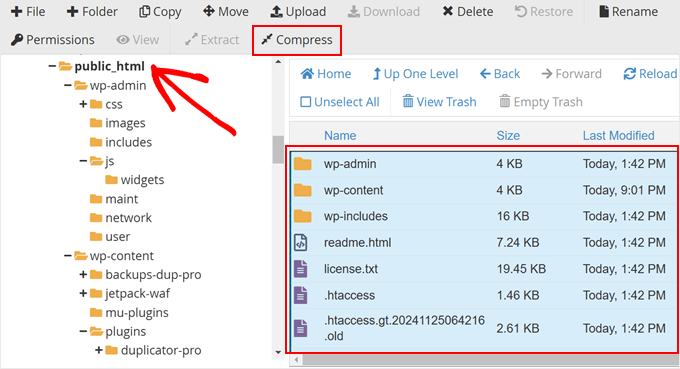Image resolution: width=680 pixels, height=369 pixels.
Task: Click Empty Trash button
Action: 541,102
